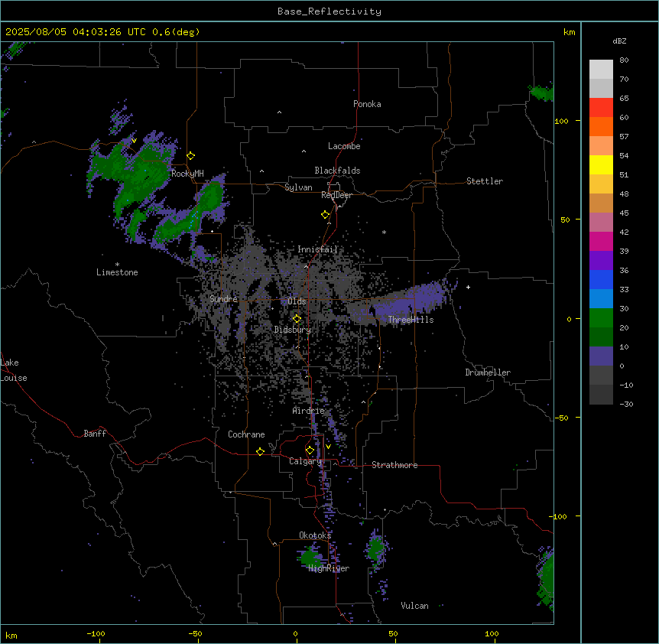Click the Vulcan label
This screenshot has height=644, width=659.
pyautogui.click(x=415, y=606)
